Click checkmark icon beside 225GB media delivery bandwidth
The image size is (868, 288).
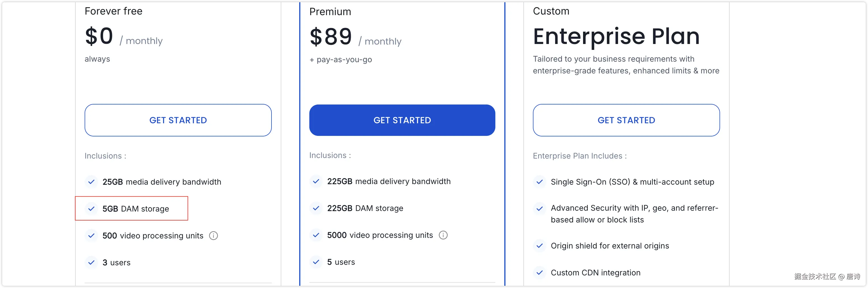point(316,181)
